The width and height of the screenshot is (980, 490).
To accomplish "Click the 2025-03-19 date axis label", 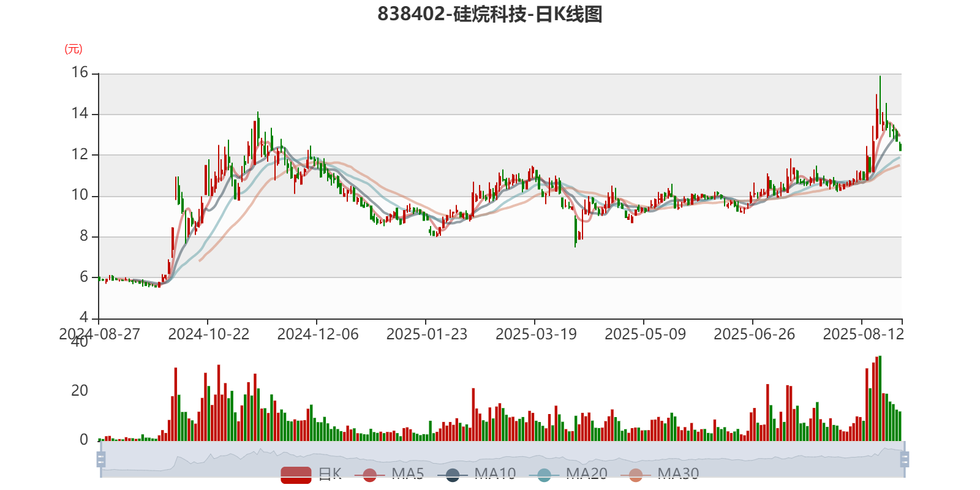I will point(536,334).
